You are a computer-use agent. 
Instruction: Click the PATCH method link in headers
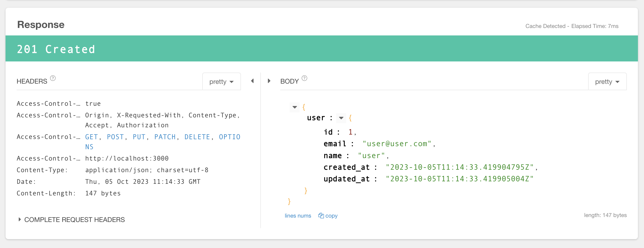pyautogui.click(x=165, y=137)
